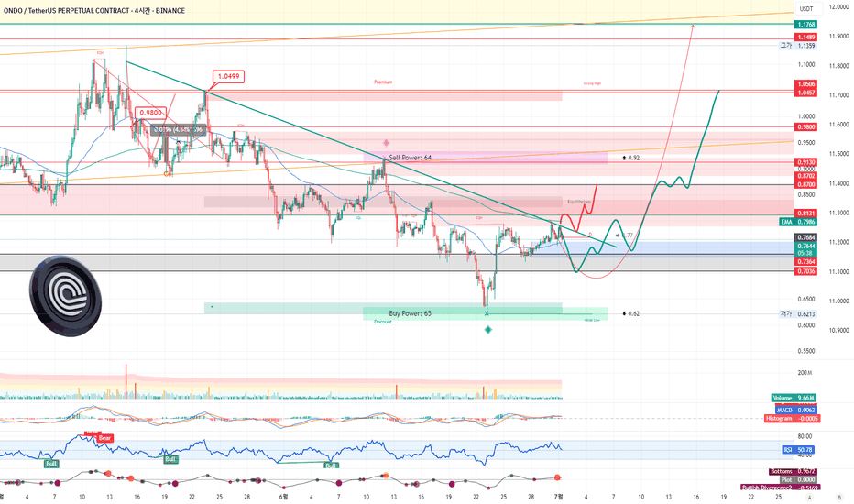Select the 0.7036 price label

[x=806, y=271]
